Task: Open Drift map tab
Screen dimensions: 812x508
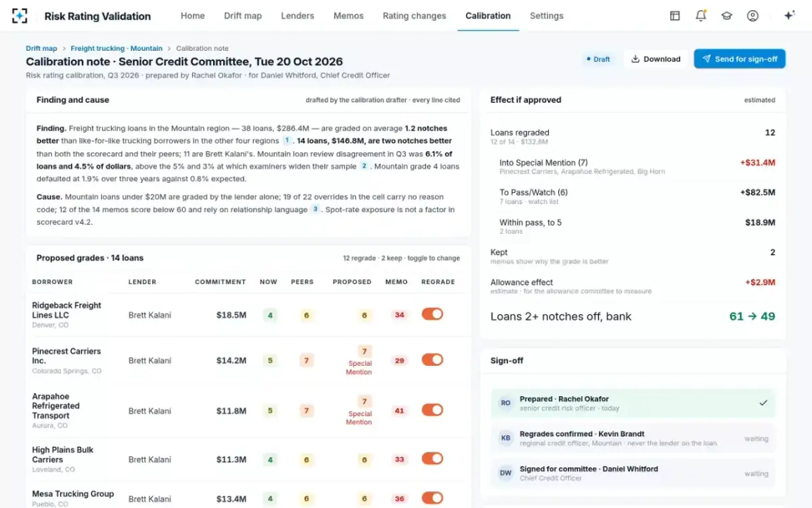Action: [243, 16]
